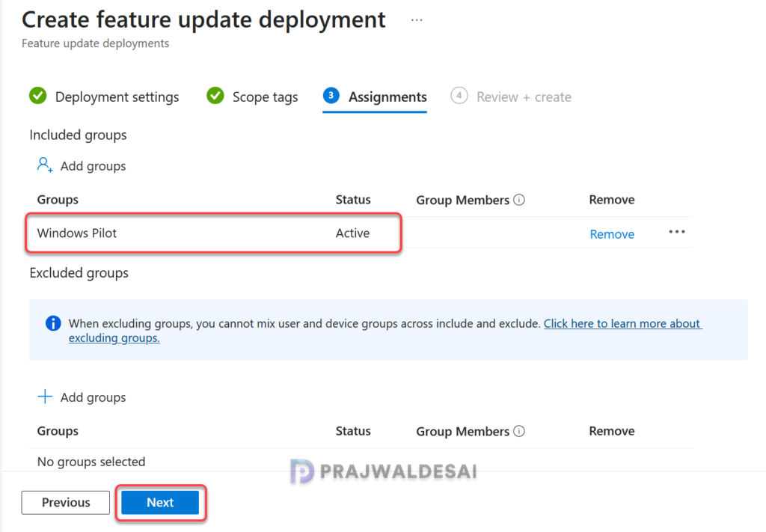Click the green checkmark for Deployment settings
The image size is (766, 532).
point(38,96)
